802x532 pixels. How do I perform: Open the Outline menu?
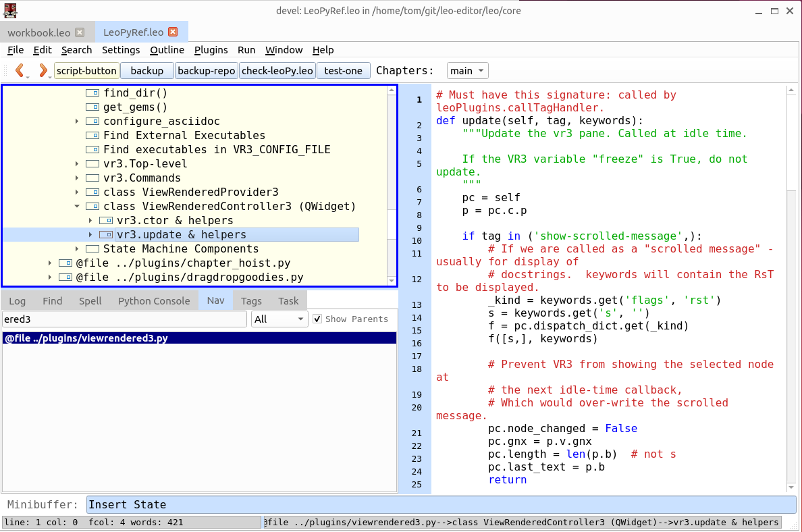(x=167, y=50)
